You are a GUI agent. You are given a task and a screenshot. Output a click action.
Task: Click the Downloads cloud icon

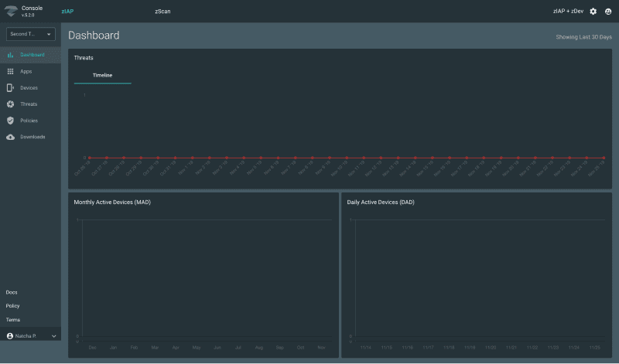(10, 137)
